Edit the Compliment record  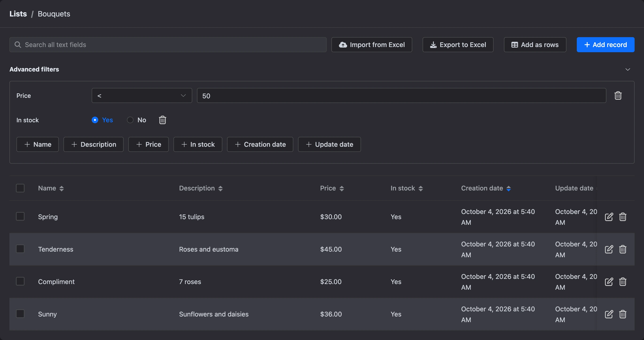click(x=609, y=282)
